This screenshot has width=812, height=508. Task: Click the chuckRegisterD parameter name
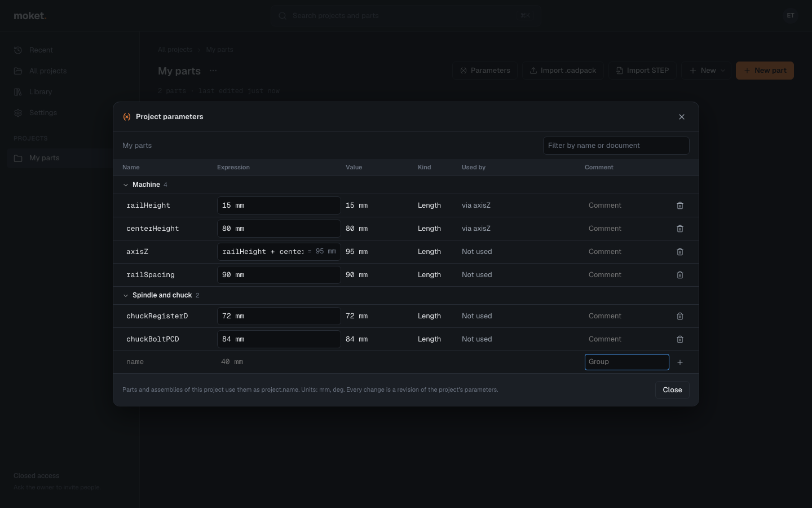157,316
